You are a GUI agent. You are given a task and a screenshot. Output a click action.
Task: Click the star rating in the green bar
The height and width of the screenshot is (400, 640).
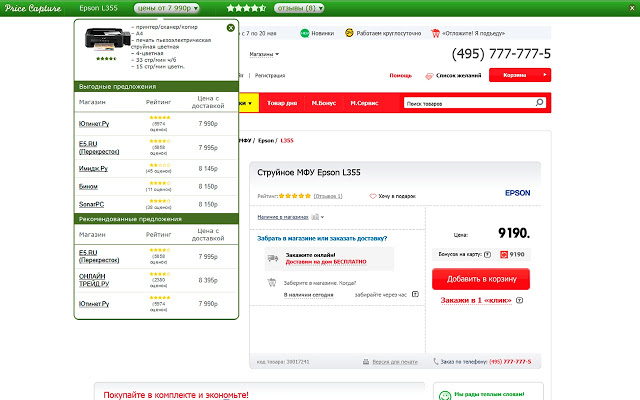coord(246,8)
